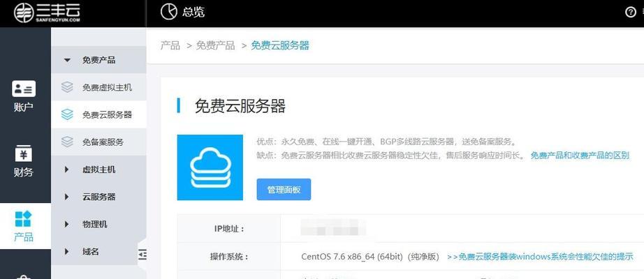Open the 总览 pie chart icon
The height and width of the screenshot is (279, 644).
pyautogui.click(x=168, y=12)
